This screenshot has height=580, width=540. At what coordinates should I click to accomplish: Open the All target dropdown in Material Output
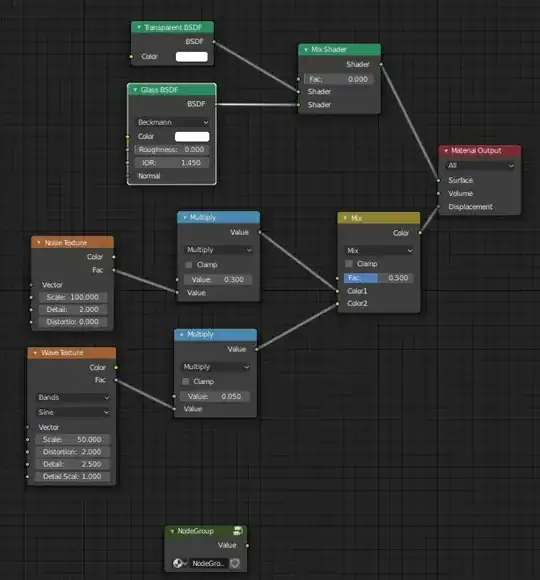pos(480,166)
